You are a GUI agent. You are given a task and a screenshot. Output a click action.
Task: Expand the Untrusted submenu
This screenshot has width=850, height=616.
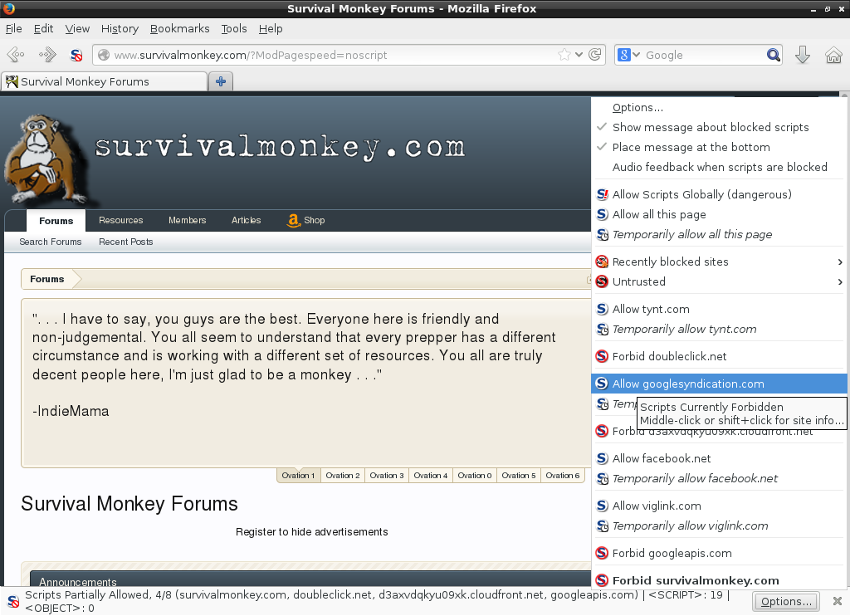[x=719, y=282]
